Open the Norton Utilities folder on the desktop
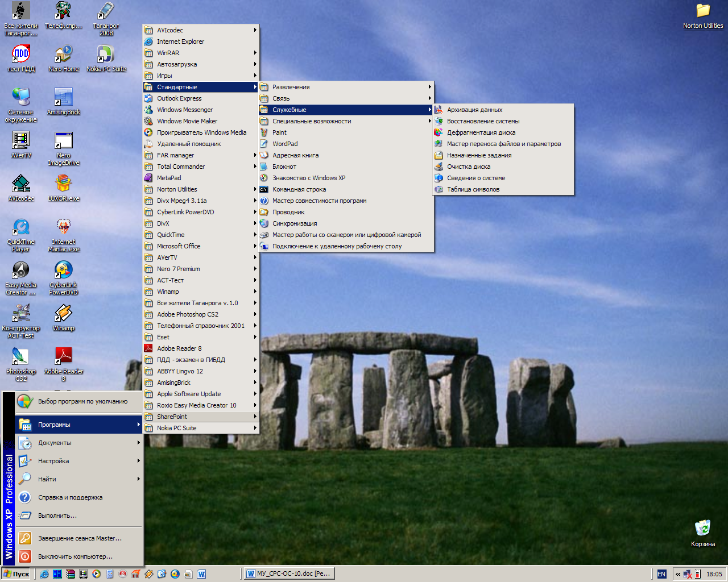 point(703,15)
